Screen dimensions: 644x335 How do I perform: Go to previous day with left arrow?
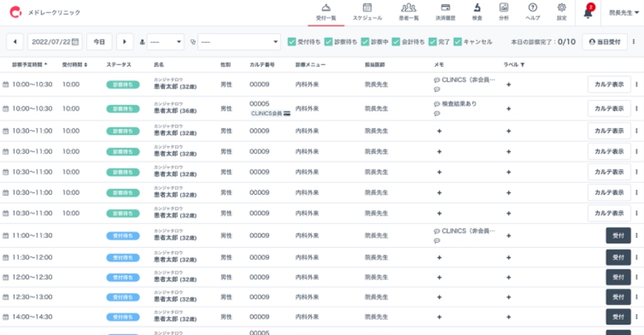[14, 42]
